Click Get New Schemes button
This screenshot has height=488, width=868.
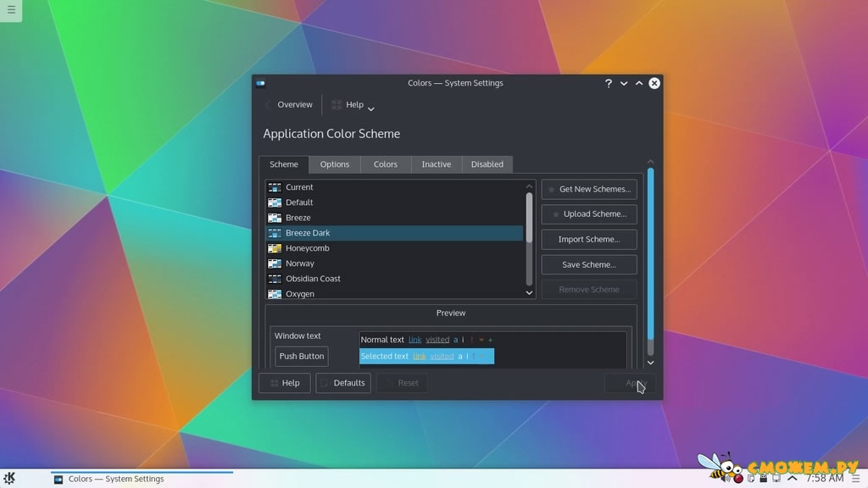(x=589, y=189)
